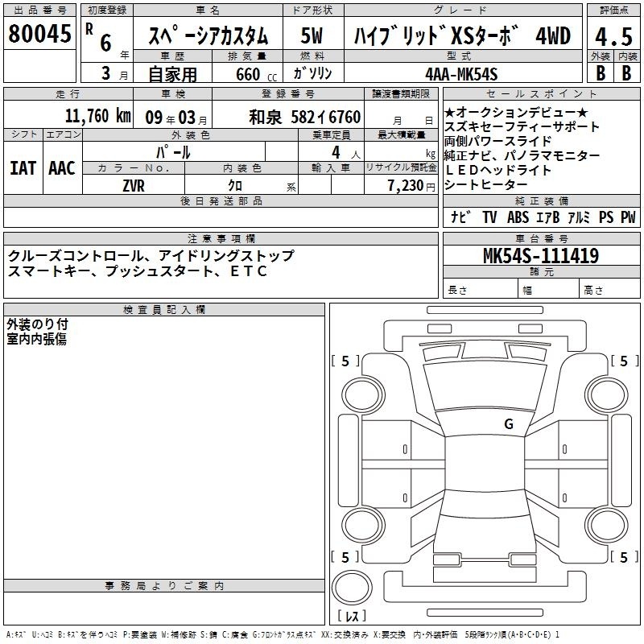
Task: Select the car name スペーシアカスタム
Action: click(x=209, y=35)
